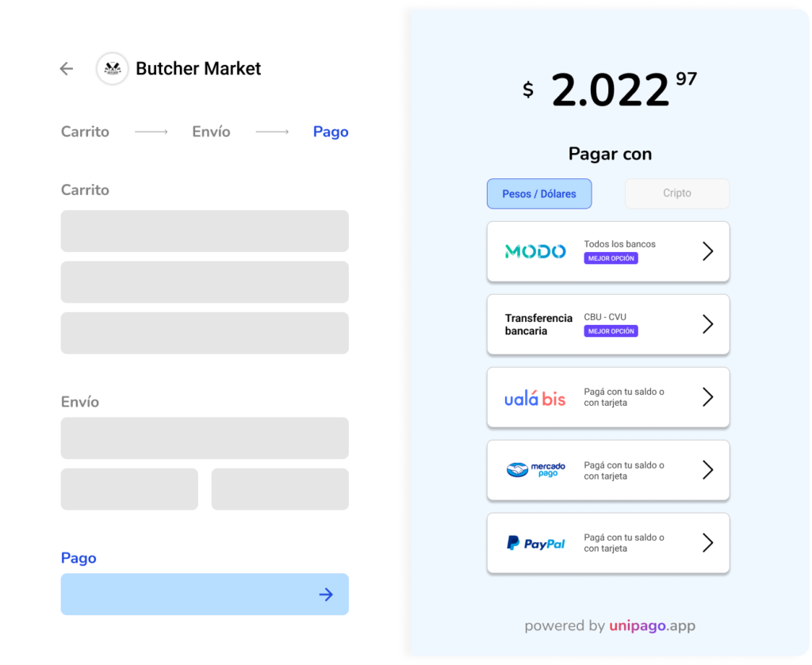Click the Transferencia bancaria label
The image size is (812, 665).
[x=538, y=324]
